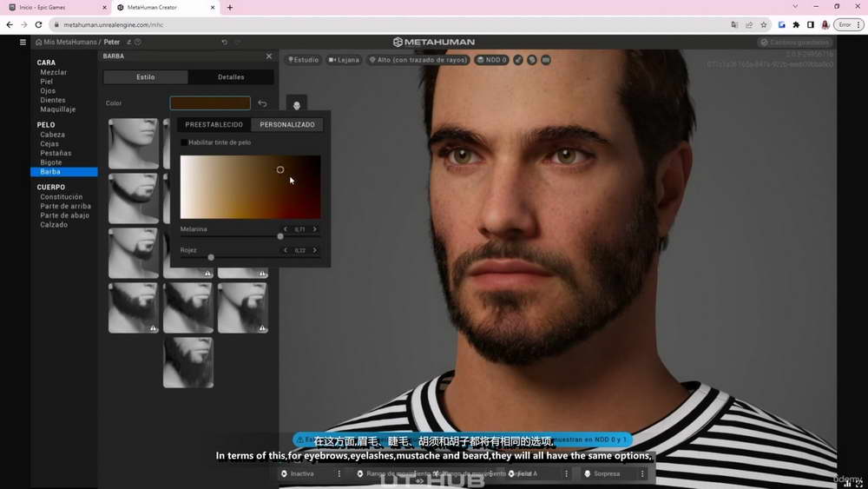Click the Mis MetaHumans home icon
868x489 pixels.
pos(39,42)
